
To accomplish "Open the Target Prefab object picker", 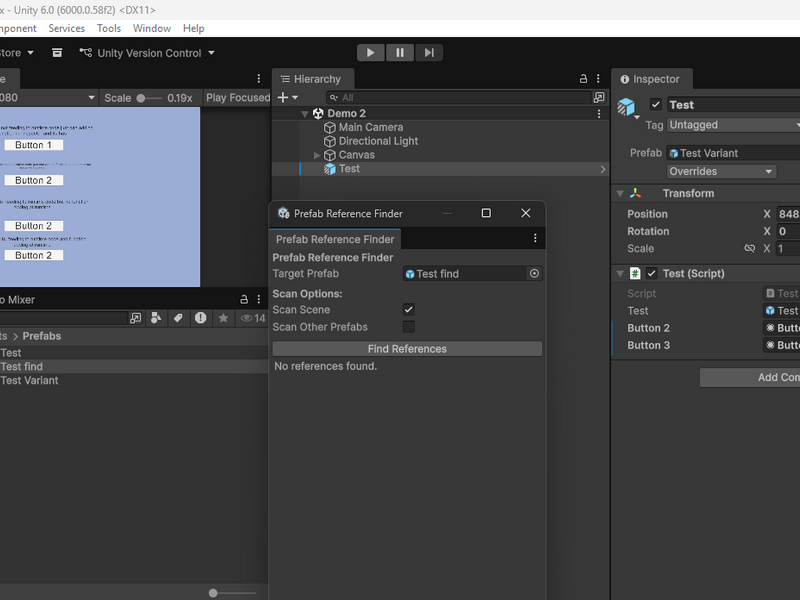I will click(x=534, y=274).
